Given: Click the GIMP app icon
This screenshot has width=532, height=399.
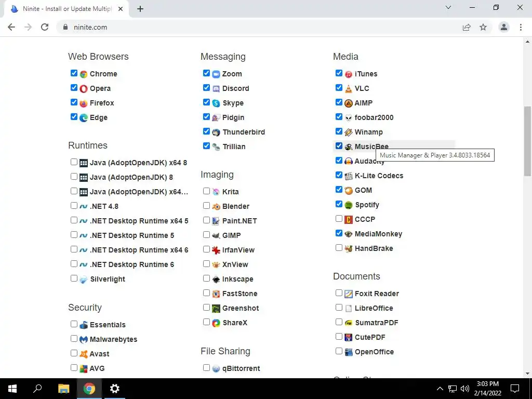Looking at the screenshot, I should point(216,235).
